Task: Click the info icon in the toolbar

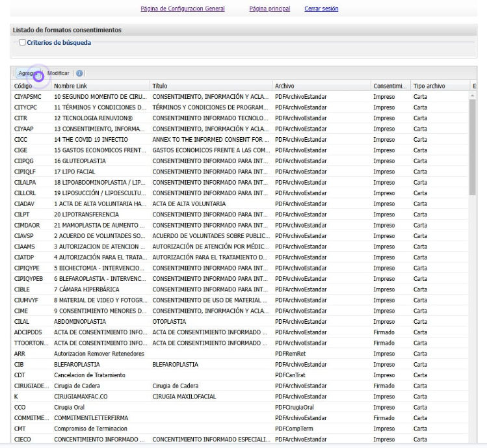Action: point(79,73)
